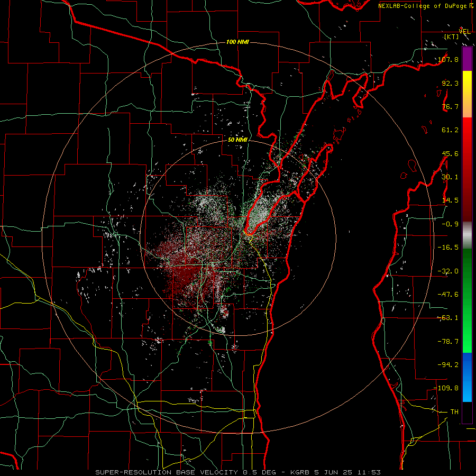Pick the red segment of the color bar
The height and width of the screenshot is (476, 476).
(x=467, y=169)
